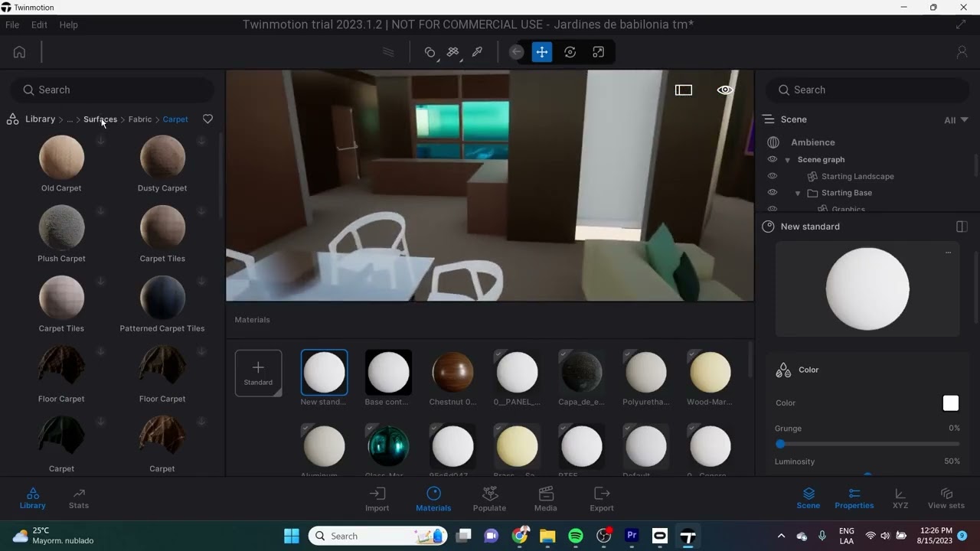
Task: Click the New standard panel split icon
Action: (962, 227)
